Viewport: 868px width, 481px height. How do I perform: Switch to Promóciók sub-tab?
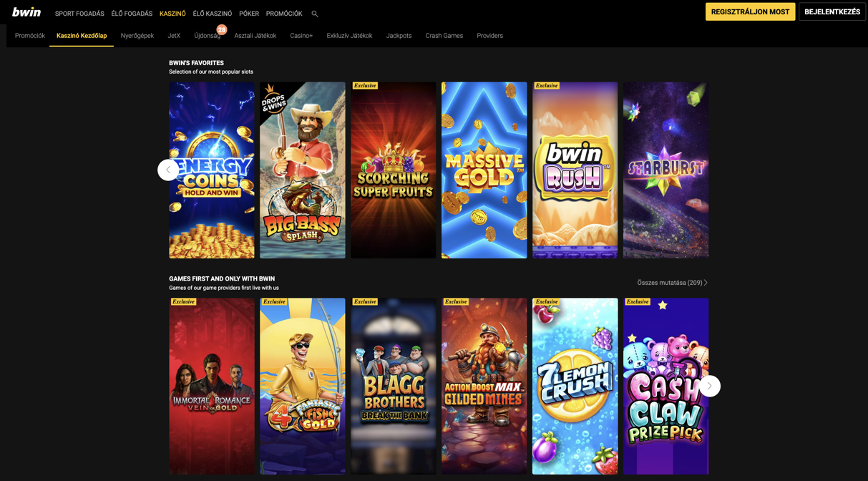30,36
